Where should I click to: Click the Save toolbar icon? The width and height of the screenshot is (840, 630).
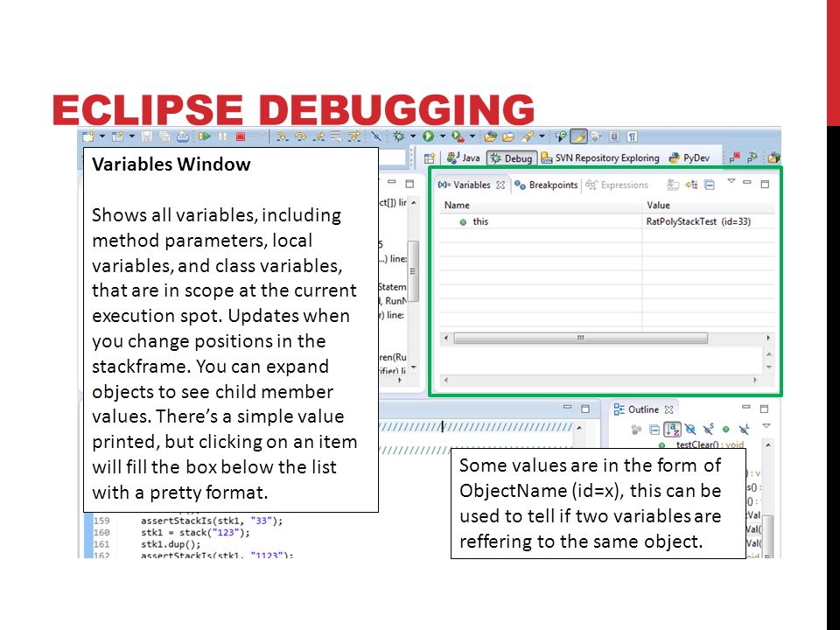[147, 136]
